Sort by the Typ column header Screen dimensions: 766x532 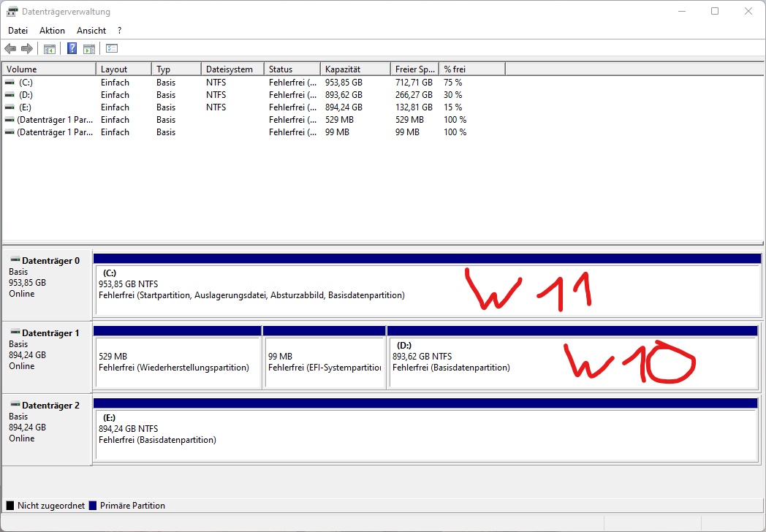176,69
